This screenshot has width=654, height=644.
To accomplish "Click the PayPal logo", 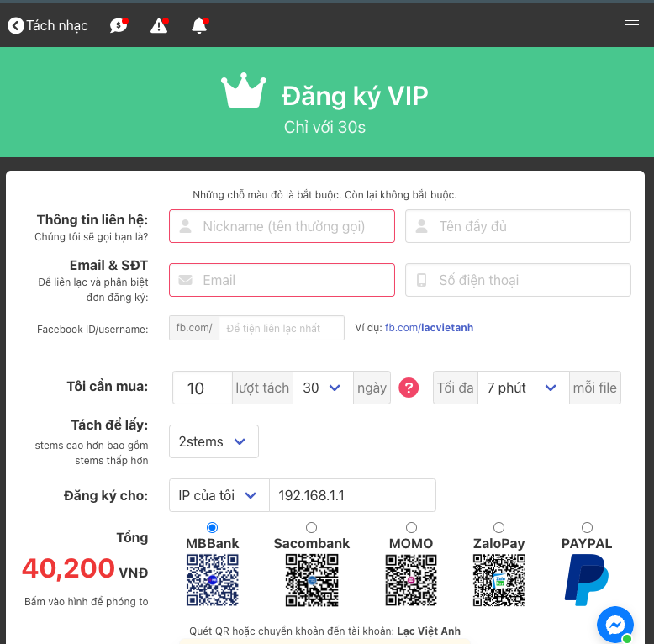I will coord(587,580).
